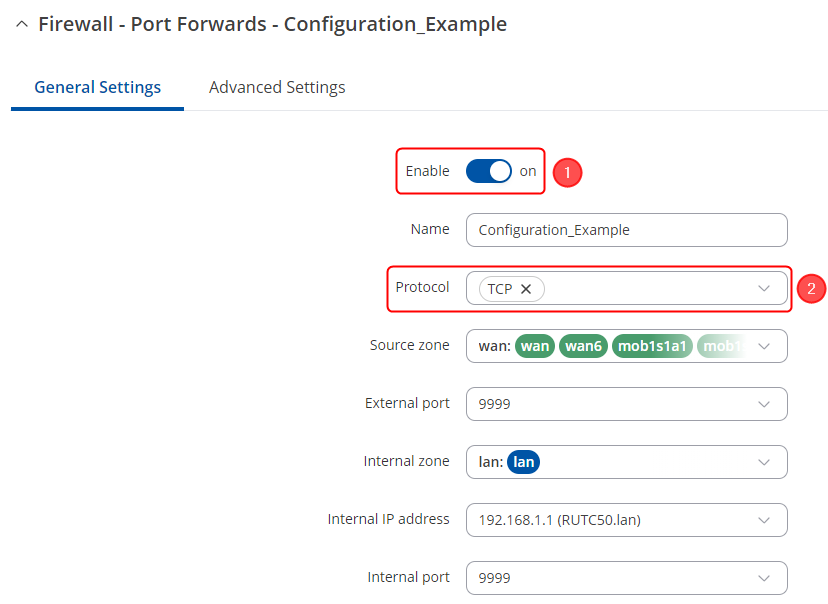Remove the TCP protocol tag
The width and height of the screenshot is (828, 604).
point(526,289)
